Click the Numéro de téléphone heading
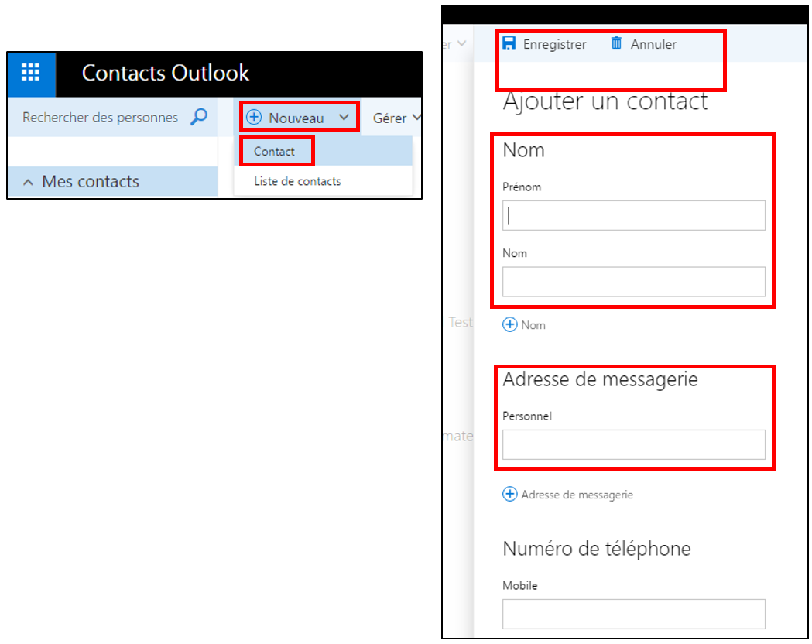This screenshot has width=812, height=644. [597, 549]
